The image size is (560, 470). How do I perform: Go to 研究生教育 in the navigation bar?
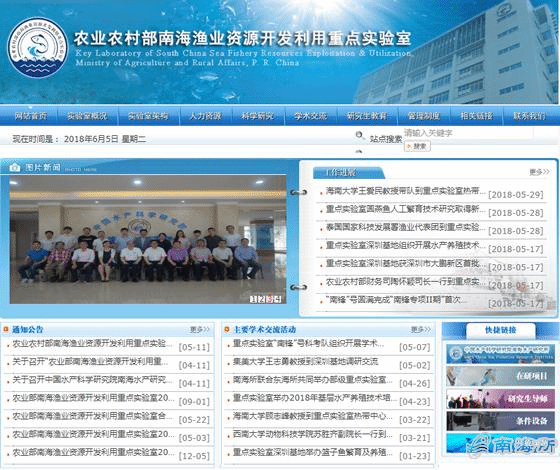point(367,116)
